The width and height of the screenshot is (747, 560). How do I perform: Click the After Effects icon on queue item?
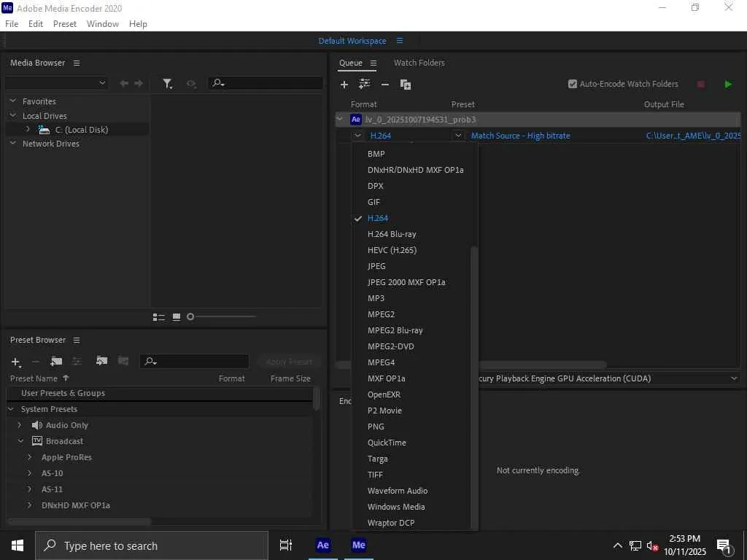[356, 120]
